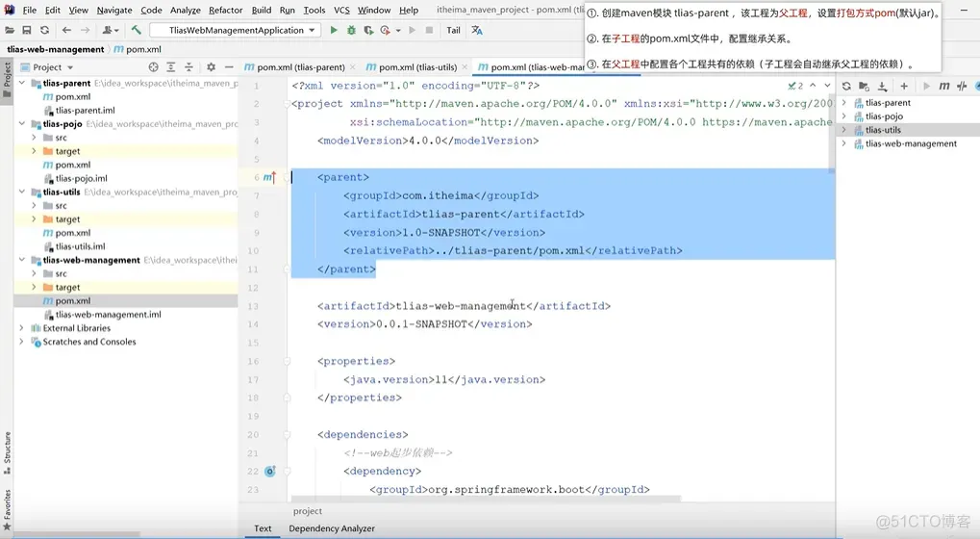Select tlias-web-management.iml file

point(108,315)
